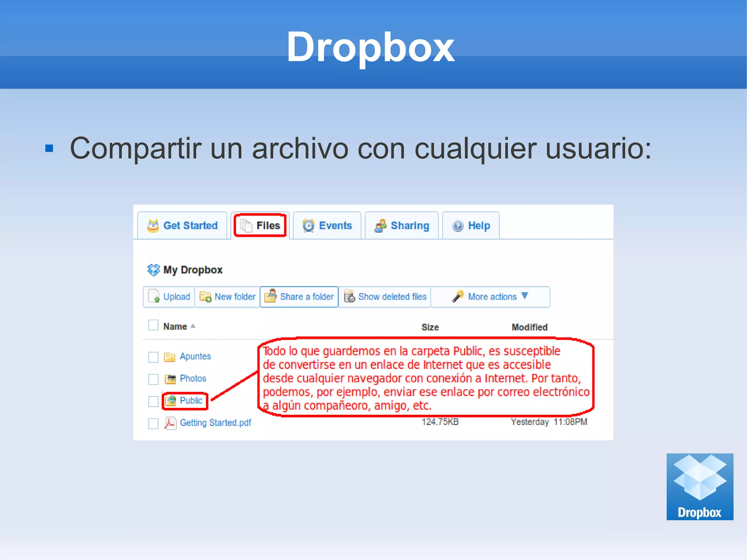This screenshot has height=560, width=747.
Task: Open the Apuntes folder link
Action: click(195, 356)
